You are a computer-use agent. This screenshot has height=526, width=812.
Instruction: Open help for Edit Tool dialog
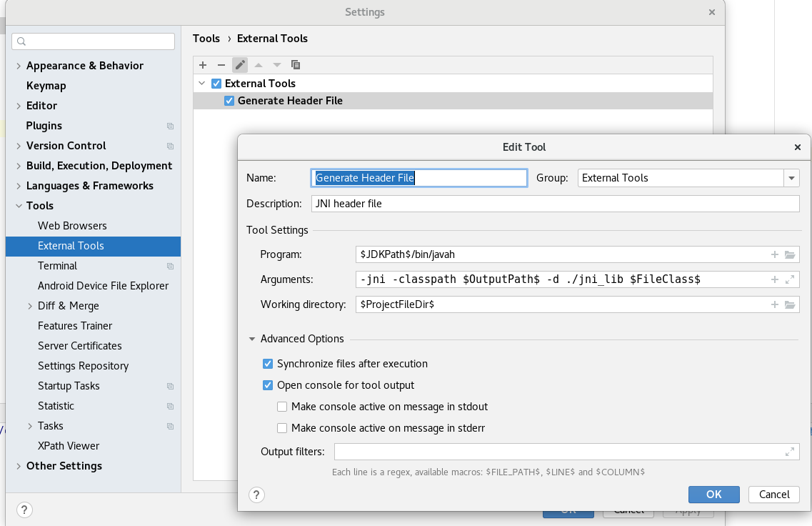pyautogui.click(x=256, y=495)
